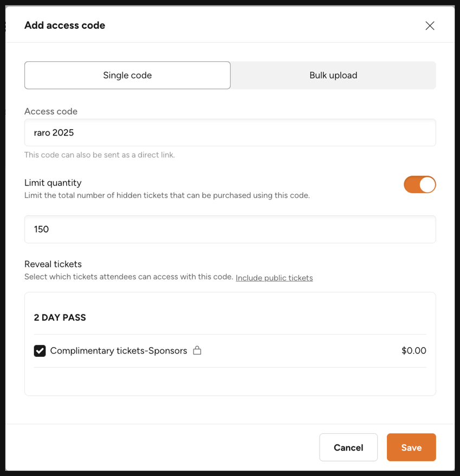Screen dimensions: 460x476
Task: Switch to the Bulk upload tab
Action: click(x=333, y=75)
